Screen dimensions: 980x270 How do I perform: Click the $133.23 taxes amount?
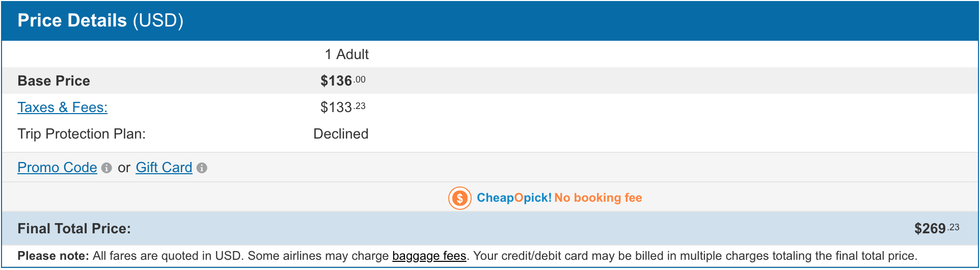tap(342, 107)
